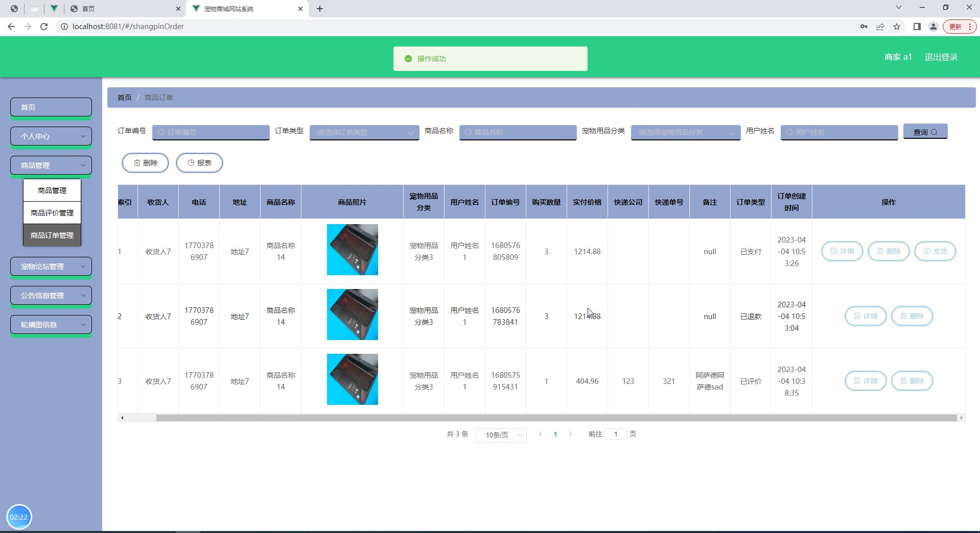The image size is (980, 533).
Task: Click the table's horizontal scrollbar
Action: (556, 418)
